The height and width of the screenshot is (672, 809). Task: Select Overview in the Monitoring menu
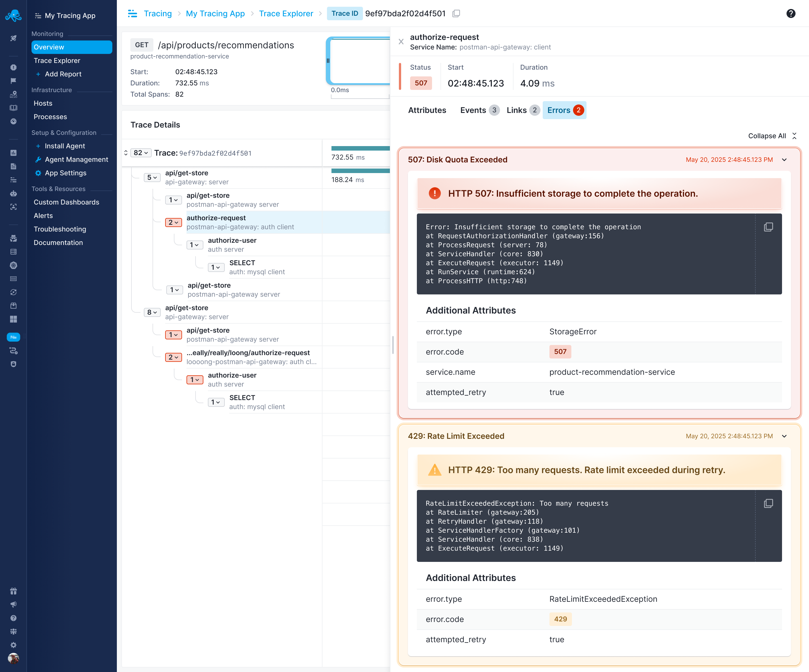[x=72, y=47]
